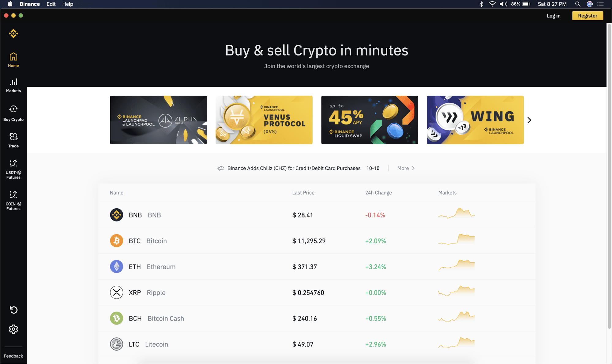Image resolution: width=612 pixels, height=364 pixels.
Task: Click the Undo/History icon in sidebar
Action: point(13,310)
